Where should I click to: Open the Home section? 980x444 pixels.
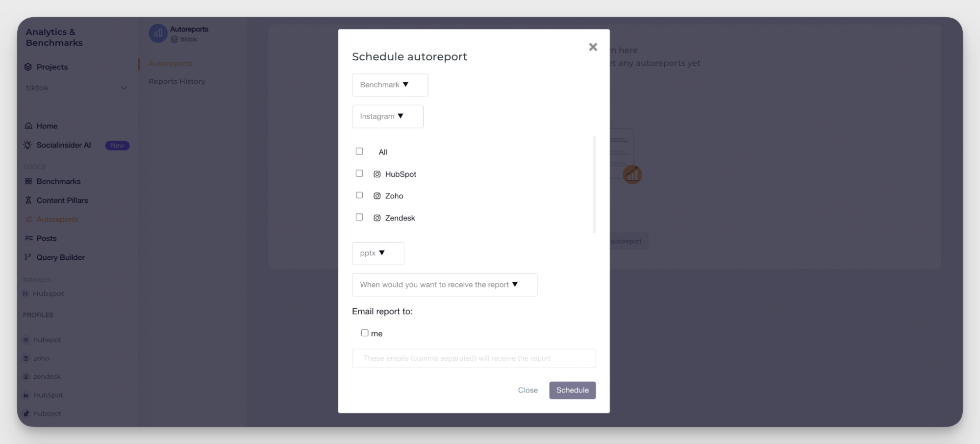coord(47,126)
